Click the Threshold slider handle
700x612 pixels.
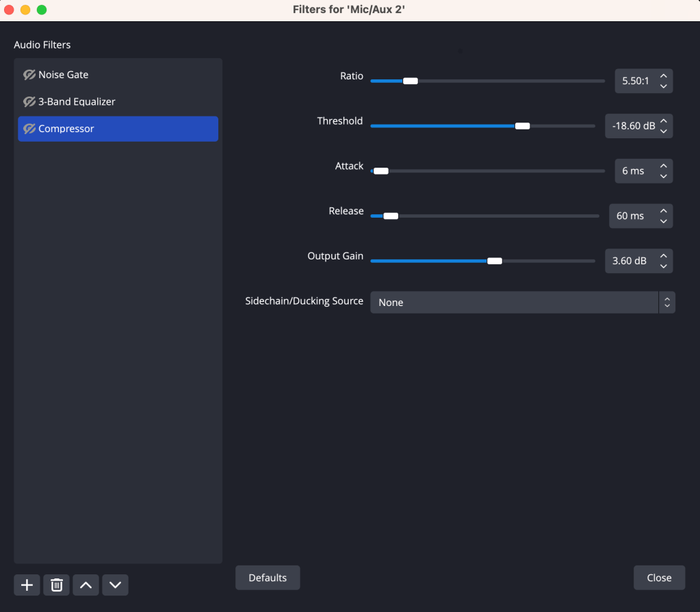click(x=522, y=126)
